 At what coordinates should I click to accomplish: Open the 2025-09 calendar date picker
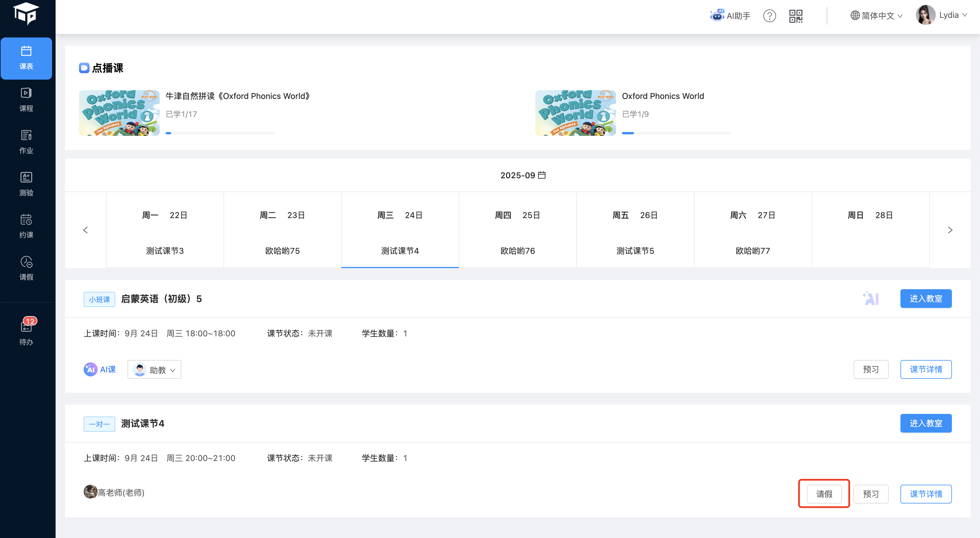point(523,175)
